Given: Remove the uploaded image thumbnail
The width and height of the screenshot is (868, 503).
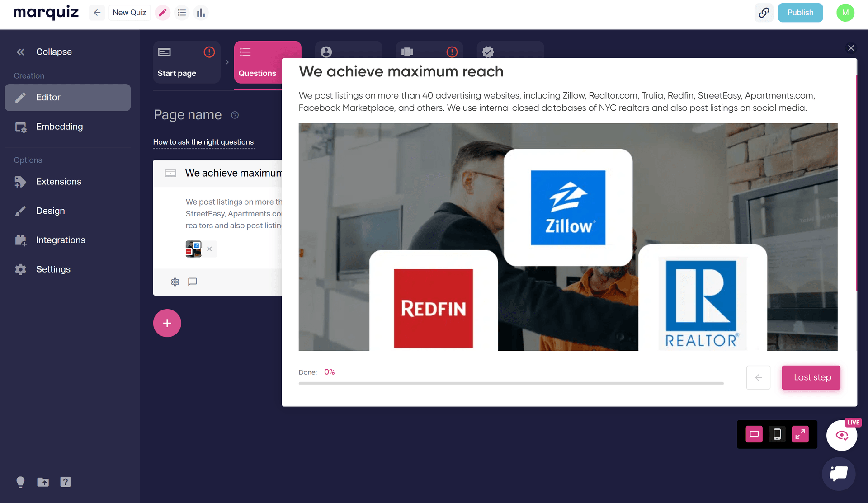Looking at the screenshot, I should pos(209,249).
